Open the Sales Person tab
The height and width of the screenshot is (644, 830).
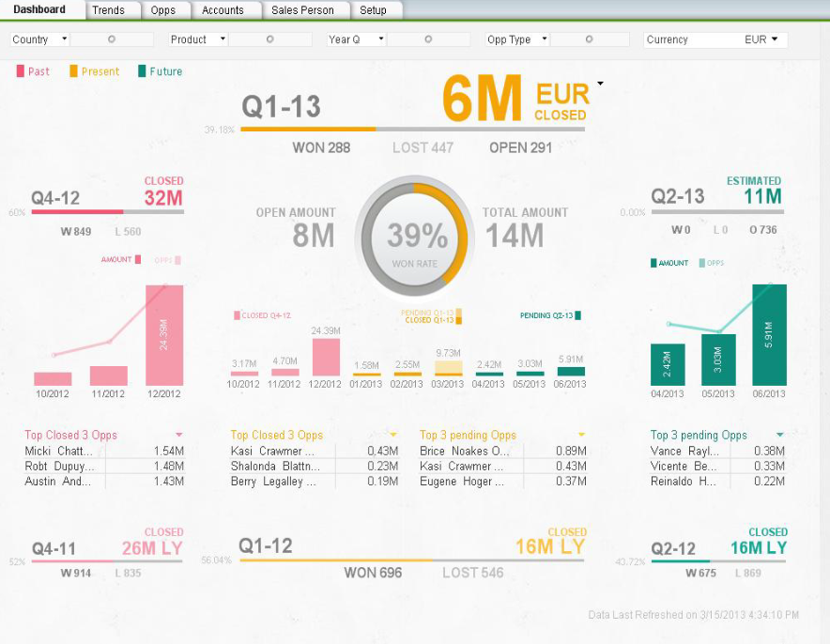click(x=304, y=10)
